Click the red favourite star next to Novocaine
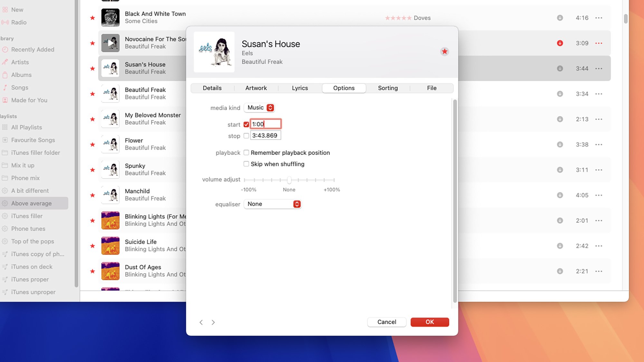The width and height of the screenshot is (644, 362). pos(91,43)
